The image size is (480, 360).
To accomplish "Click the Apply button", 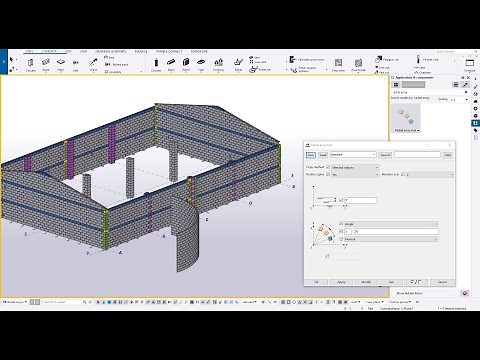I will [341, 282].
